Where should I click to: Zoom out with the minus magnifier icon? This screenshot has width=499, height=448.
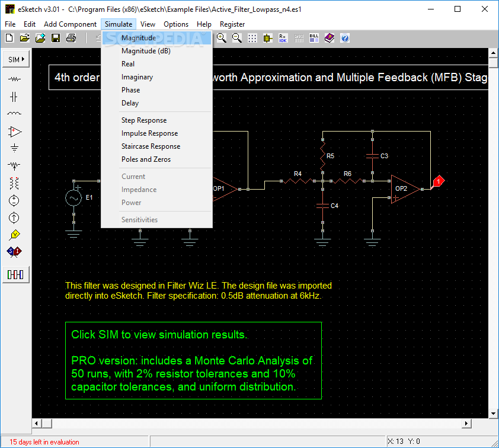(237, 38)
